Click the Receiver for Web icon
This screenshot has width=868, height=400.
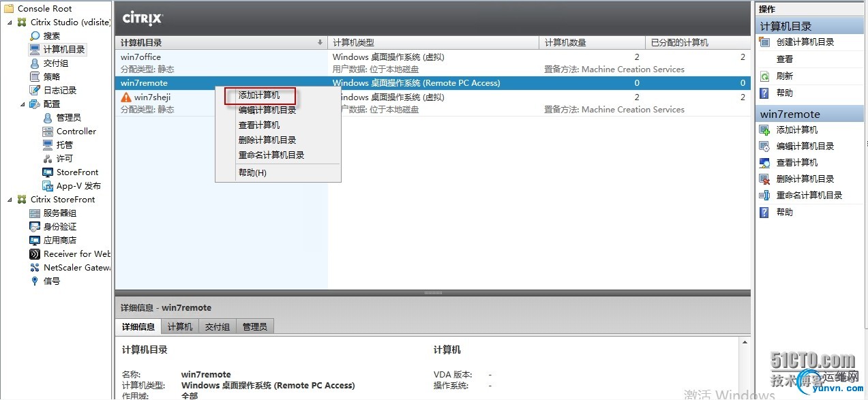click(x=35, y=253)
